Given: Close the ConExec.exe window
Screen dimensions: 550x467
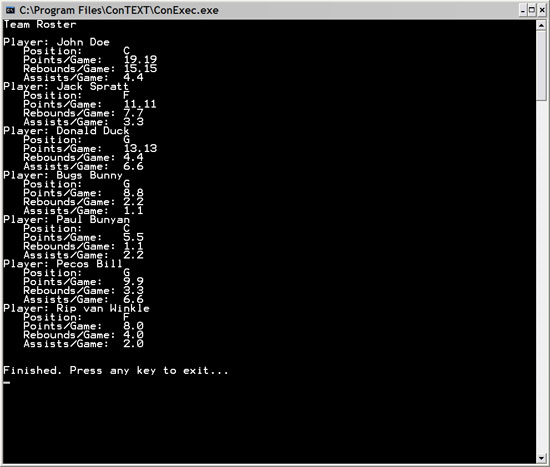Looking at the screenshot, I should 542,11.
